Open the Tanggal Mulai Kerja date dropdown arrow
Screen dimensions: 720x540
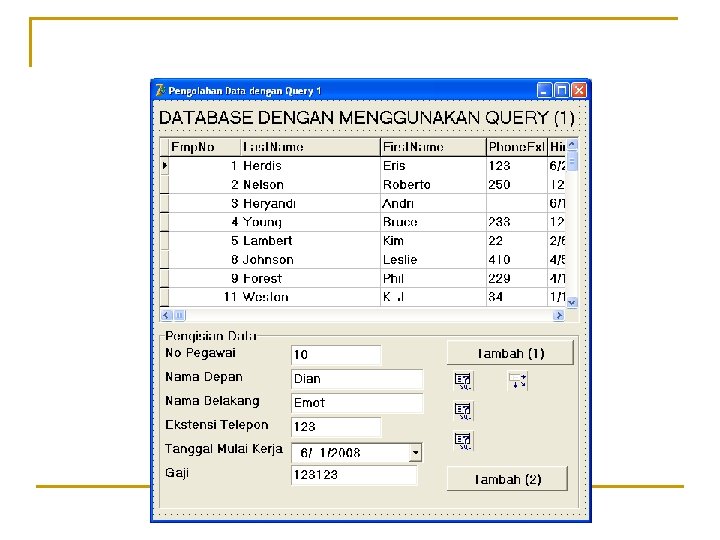415,452
